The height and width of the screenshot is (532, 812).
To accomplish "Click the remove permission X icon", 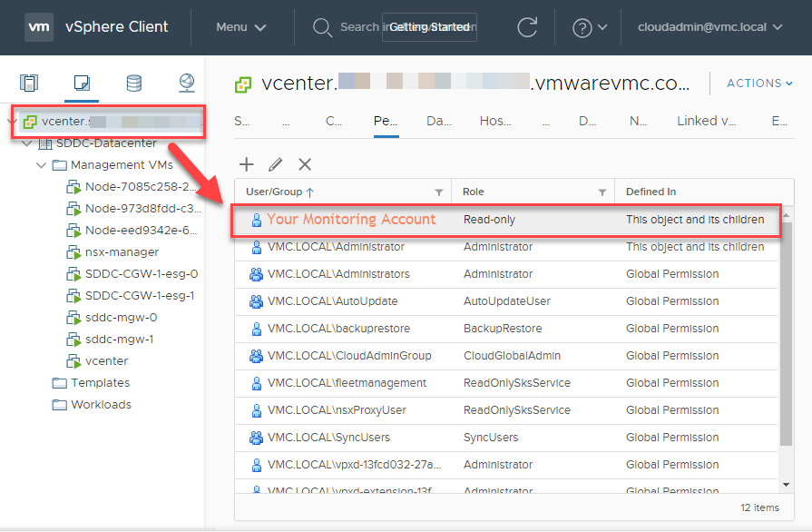I will pos(305,164).
